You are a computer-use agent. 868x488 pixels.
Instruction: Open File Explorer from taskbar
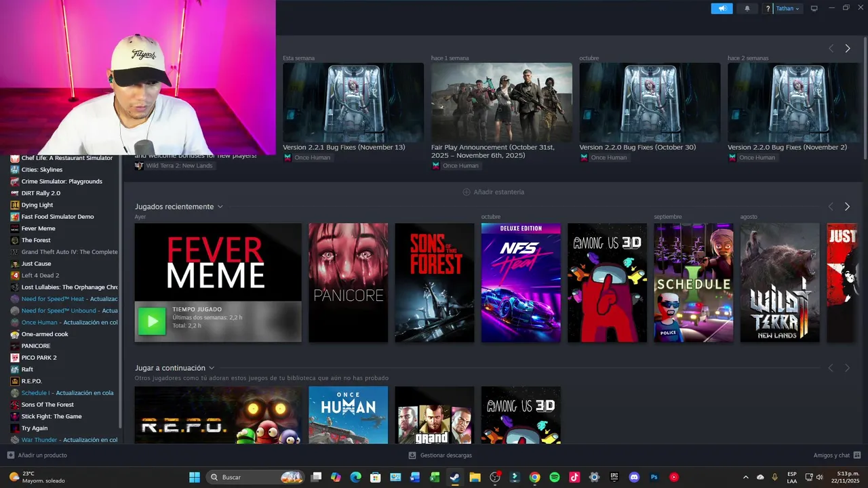[x=475, y=477]
